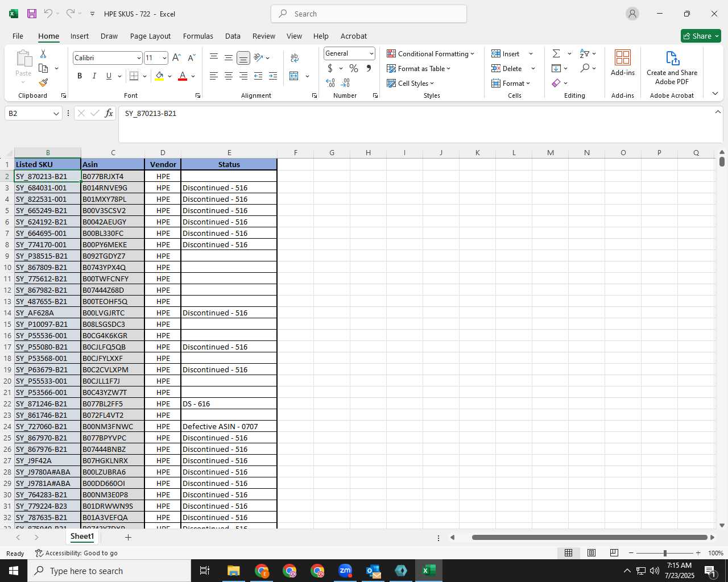The width and height of the screenshot is (728, 582).
Task: Toggle Bold formatting
Action: tap(80, 76)
